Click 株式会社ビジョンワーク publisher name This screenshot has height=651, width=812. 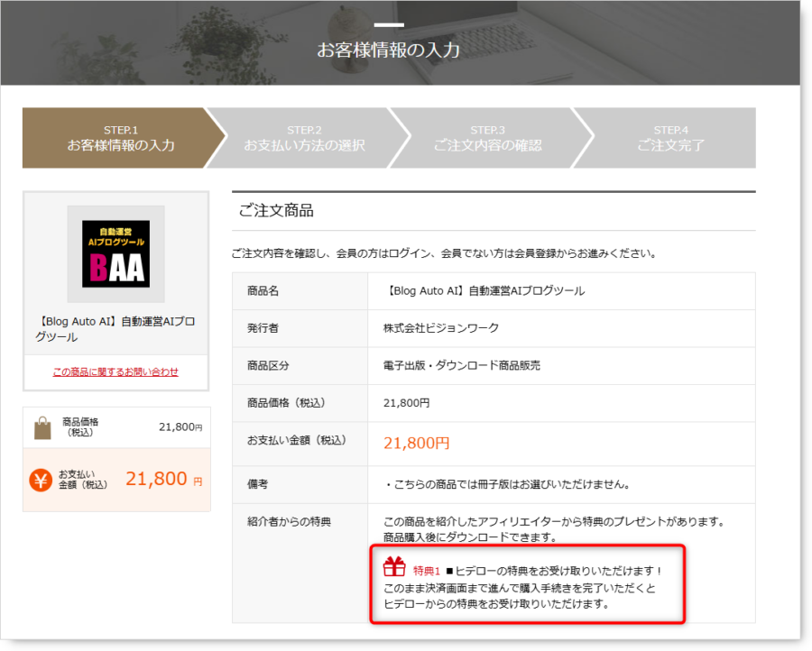pyautogui.click(x=440, y=328)
